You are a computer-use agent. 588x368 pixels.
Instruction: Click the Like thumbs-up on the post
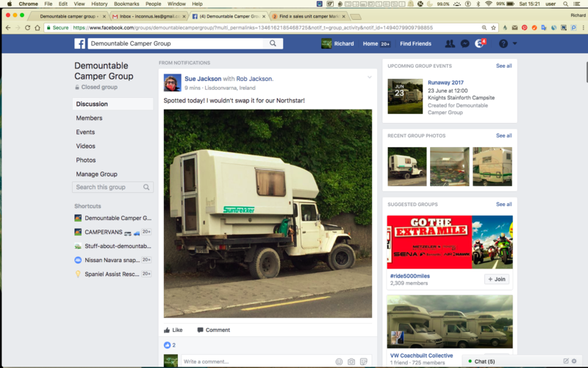point(173,330)
